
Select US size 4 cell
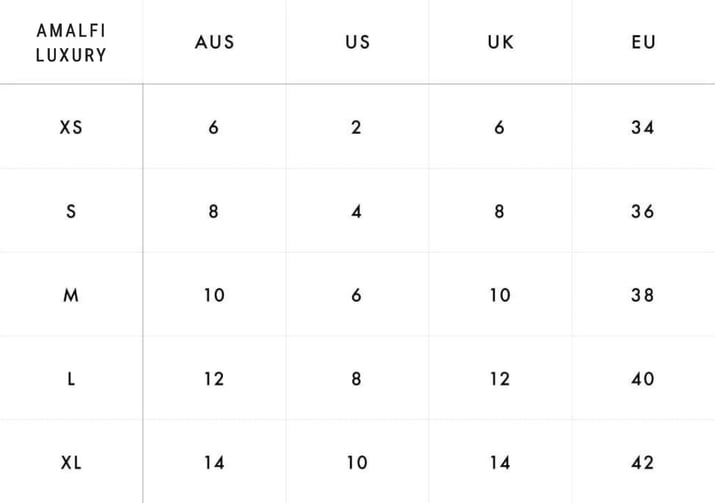click(357, 211)
